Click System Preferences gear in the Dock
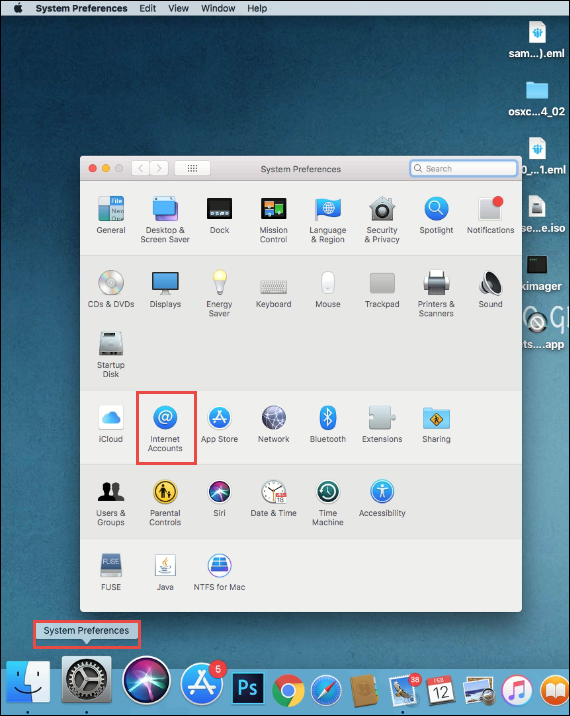 [x=86, y=680]
